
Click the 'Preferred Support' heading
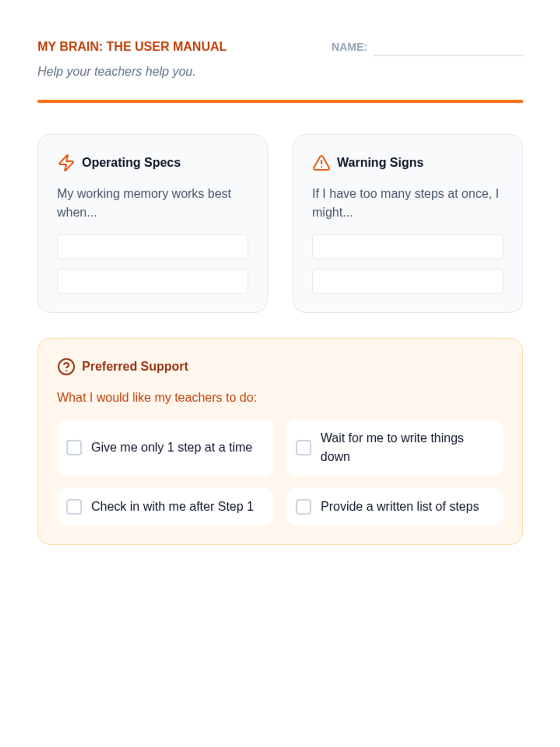pos(135,366)
